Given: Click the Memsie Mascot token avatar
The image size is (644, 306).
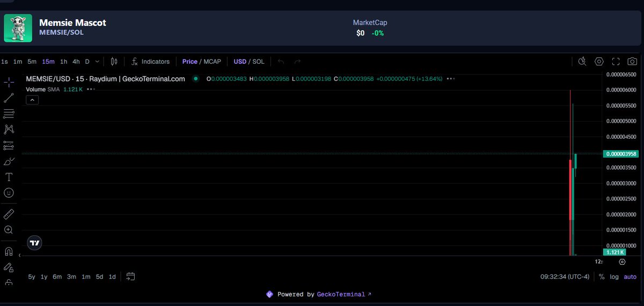Looking at the screenshot, I should (18, 28).
